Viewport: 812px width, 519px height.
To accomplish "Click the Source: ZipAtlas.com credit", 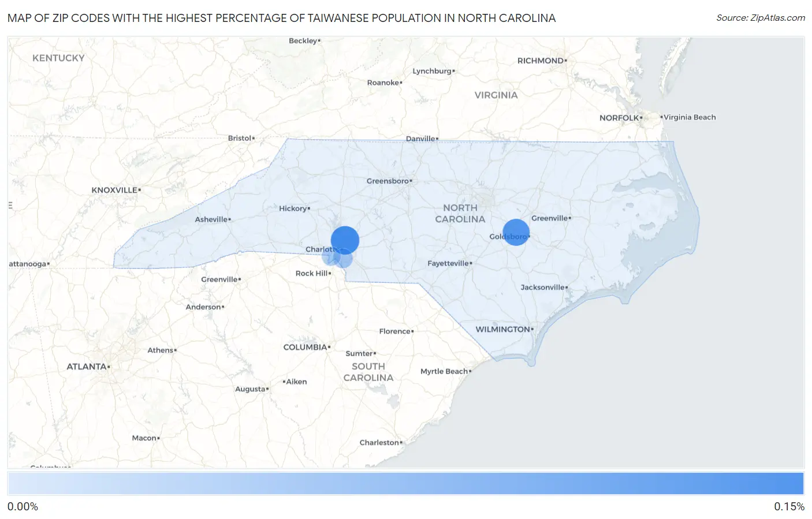I will [761, 18].
